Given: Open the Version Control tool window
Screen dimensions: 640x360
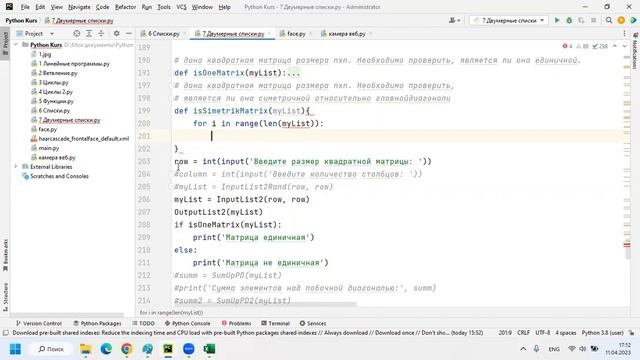Looking at the screenshot, I should pos(38,323).
